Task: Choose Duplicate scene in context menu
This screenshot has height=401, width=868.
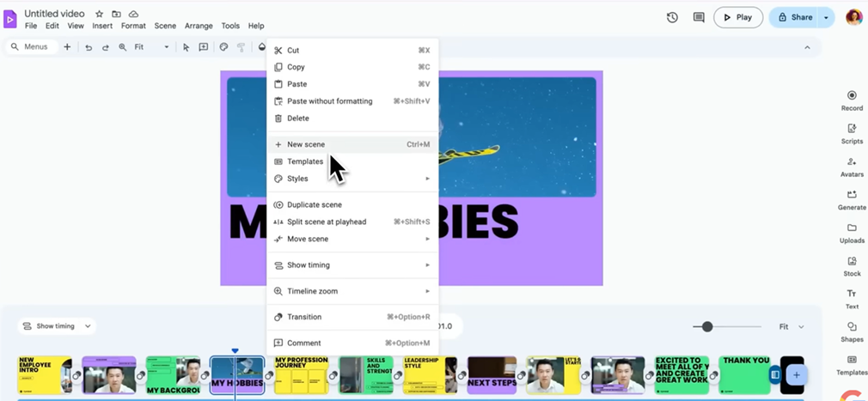Action: [x=352, y=204]
